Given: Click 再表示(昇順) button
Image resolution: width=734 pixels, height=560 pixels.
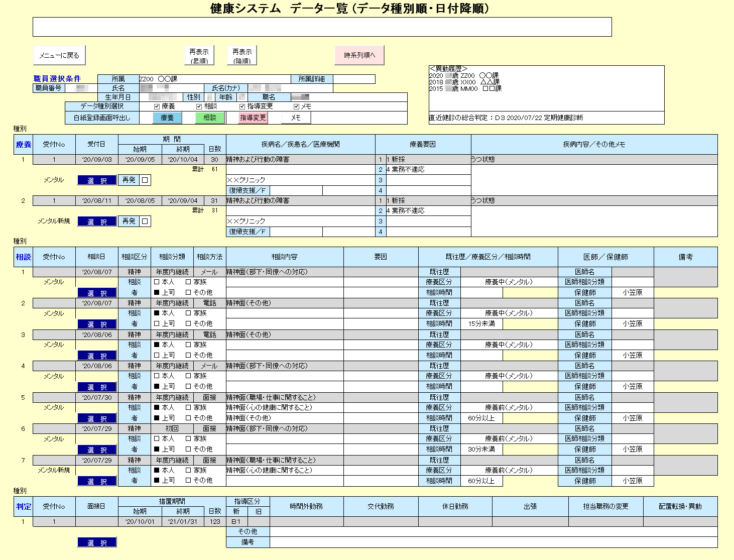Looking at the screenshot, I should (x=199, y=55).
